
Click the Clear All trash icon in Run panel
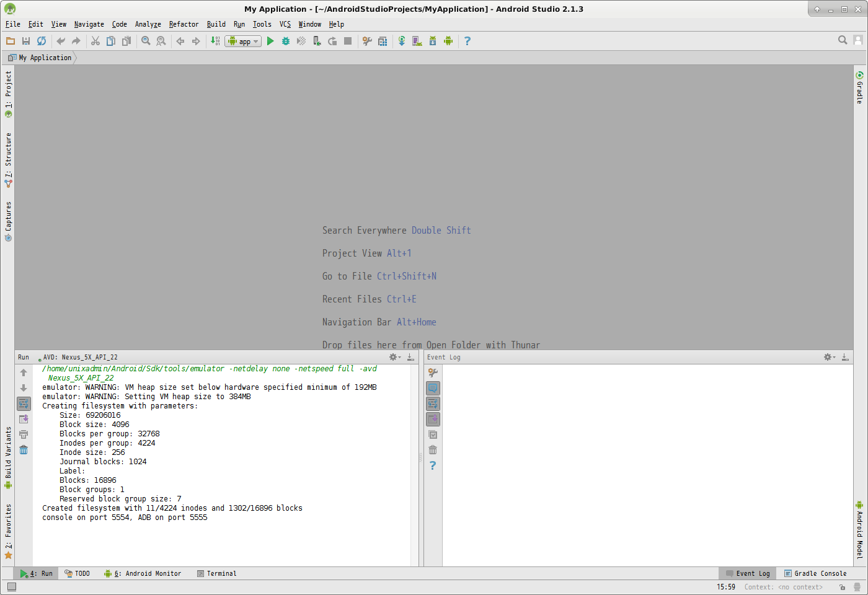tap(24, 450)
